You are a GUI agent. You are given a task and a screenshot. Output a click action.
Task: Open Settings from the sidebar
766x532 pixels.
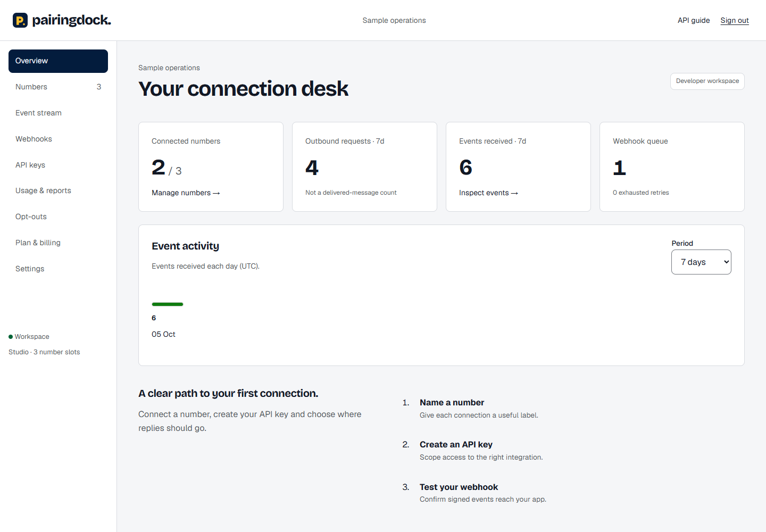pyautogui.click(x=58, y=269)
